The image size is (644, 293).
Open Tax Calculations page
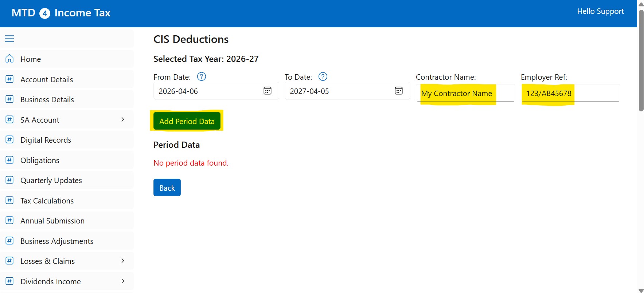click(x=67, y=201)
